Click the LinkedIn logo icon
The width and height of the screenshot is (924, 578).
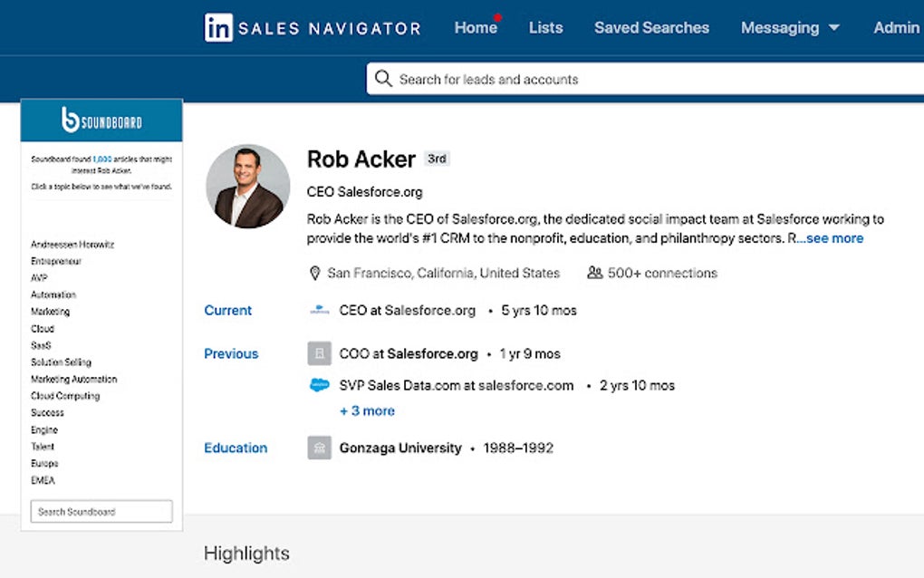click(218, 28)
